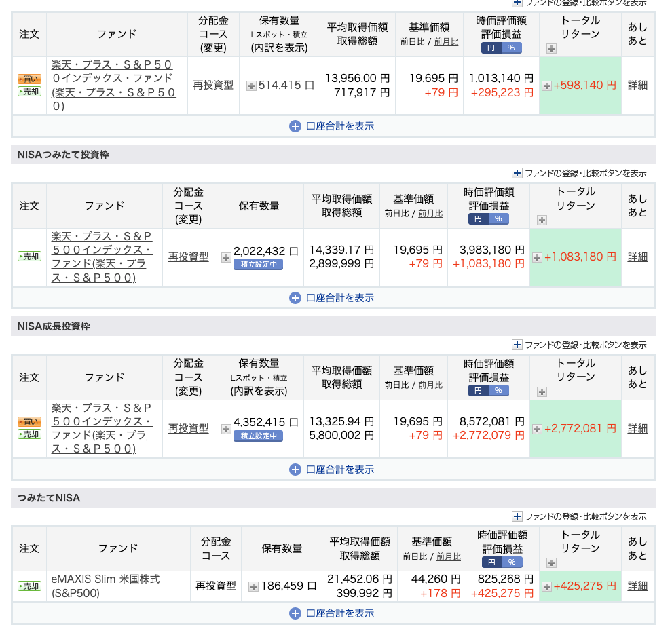Click 前月比 link in NISAつみたて投資枠 header

click(x=430, y=214)
